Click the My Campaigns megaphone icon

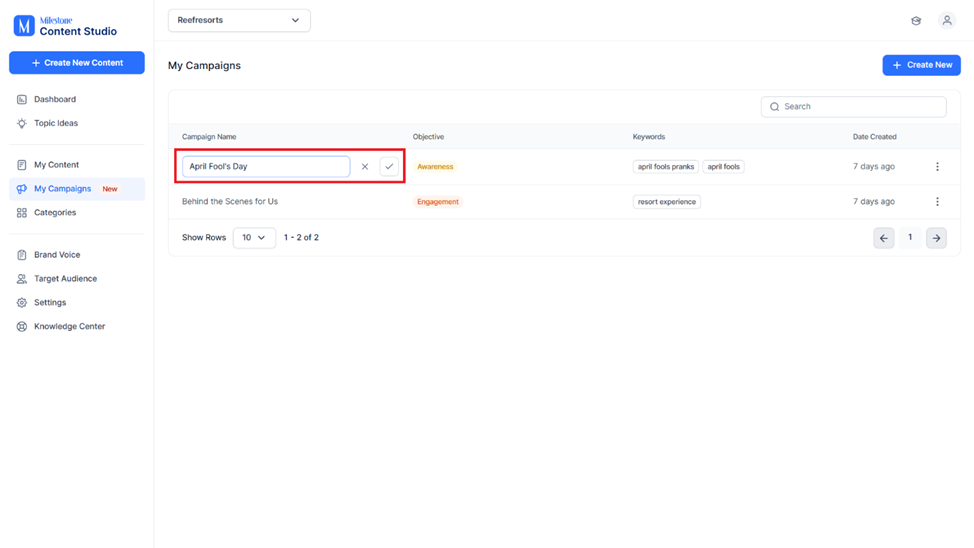click(22, 189)
